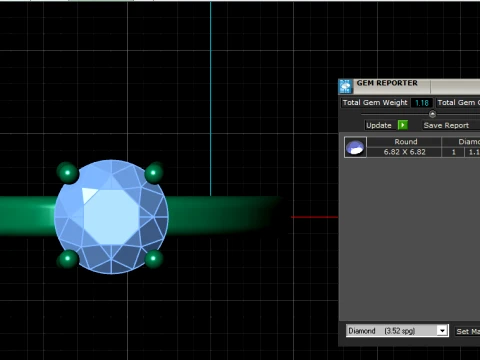Select the lower-left green prong

point(68,258)
